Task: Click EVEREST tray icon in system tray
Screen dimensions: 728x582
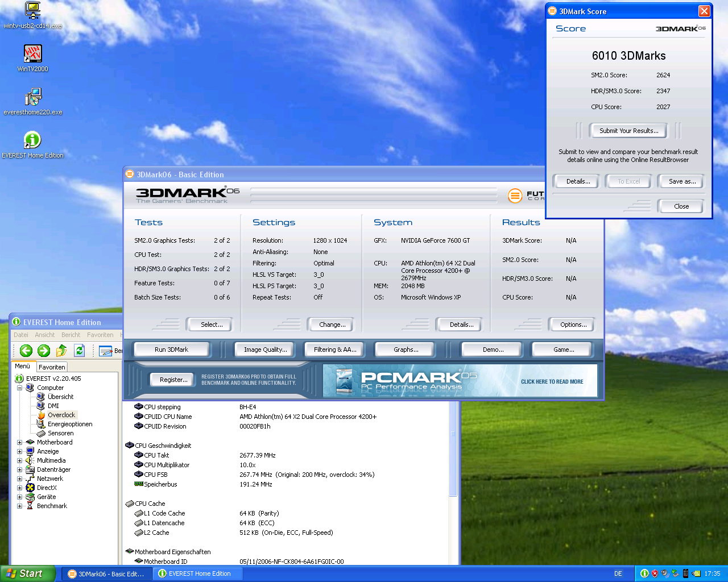Action: 644,573
